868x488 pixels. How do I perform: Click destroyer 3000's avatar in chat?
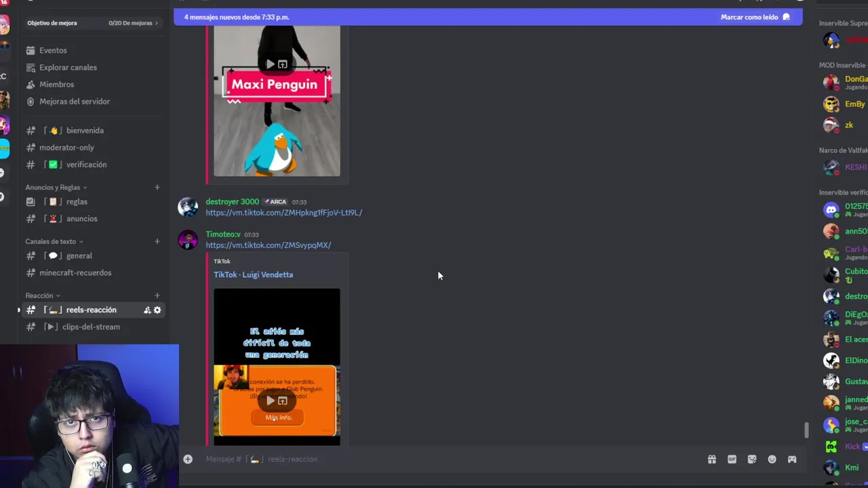[188, 207]
